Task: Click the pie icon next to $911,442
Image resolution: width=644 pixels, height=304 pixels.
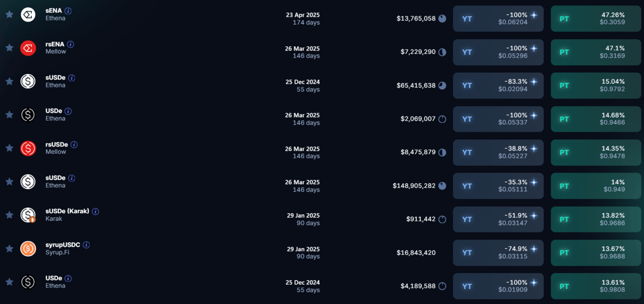Action: 442,219
